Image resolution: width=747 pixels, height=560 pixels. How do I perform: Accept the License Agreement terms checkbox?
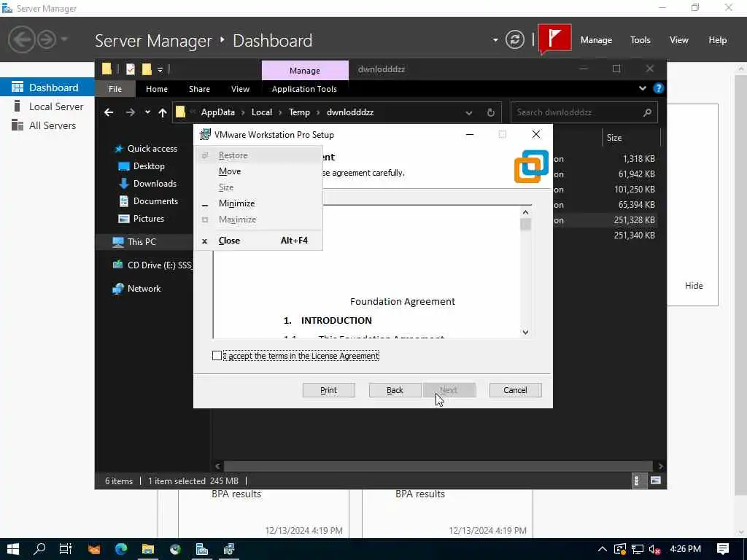pyautogui.click(x=217, y=356)
